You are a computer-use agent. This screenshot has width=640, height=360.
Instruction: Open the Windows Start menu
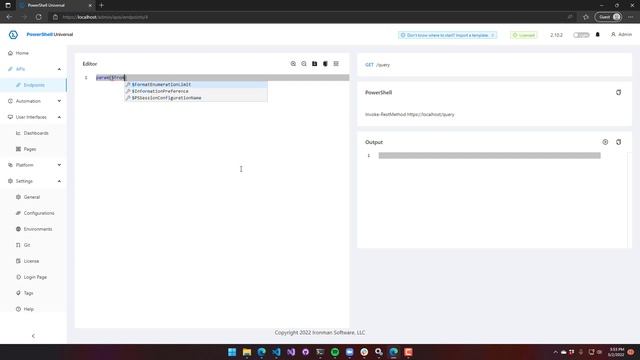point(232,352)
